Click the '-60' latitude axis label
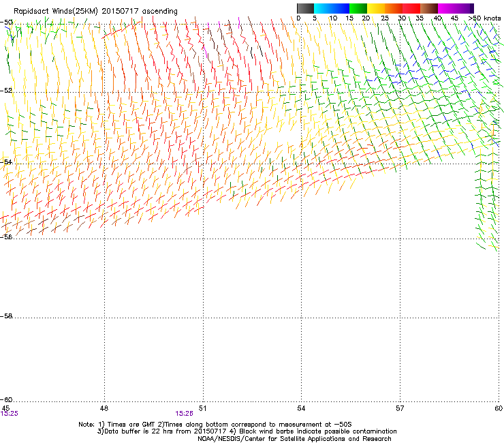This screenshot has width=504, height=443. coord(6,399)
